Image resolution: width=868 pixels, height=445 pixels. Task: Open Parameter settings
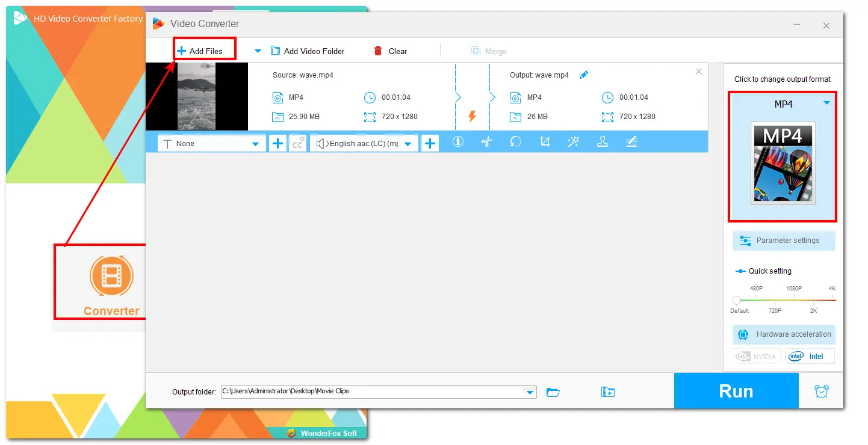(x=784, y=241)
